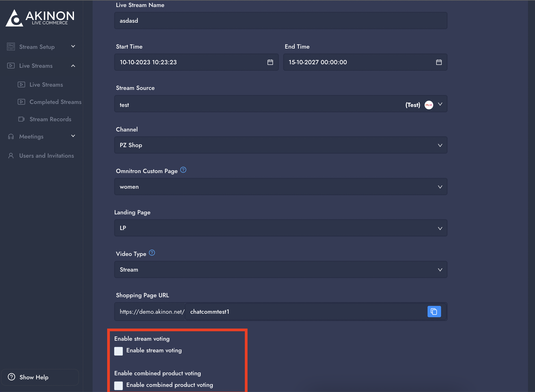Click the MUX badge in Stream Source
This screenshot has width=535, height=392.
[429, 105]
